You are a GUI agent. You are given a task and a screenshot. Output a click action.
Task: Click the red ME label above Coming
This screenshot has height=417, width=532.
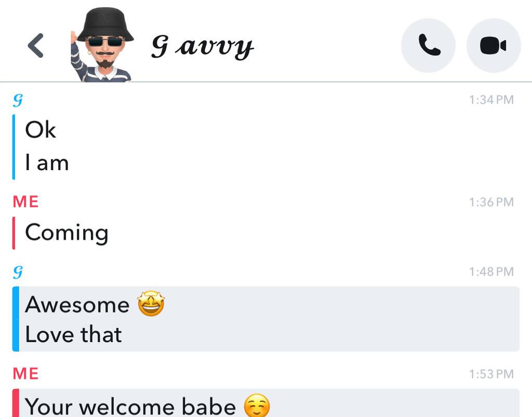[25, 202]
